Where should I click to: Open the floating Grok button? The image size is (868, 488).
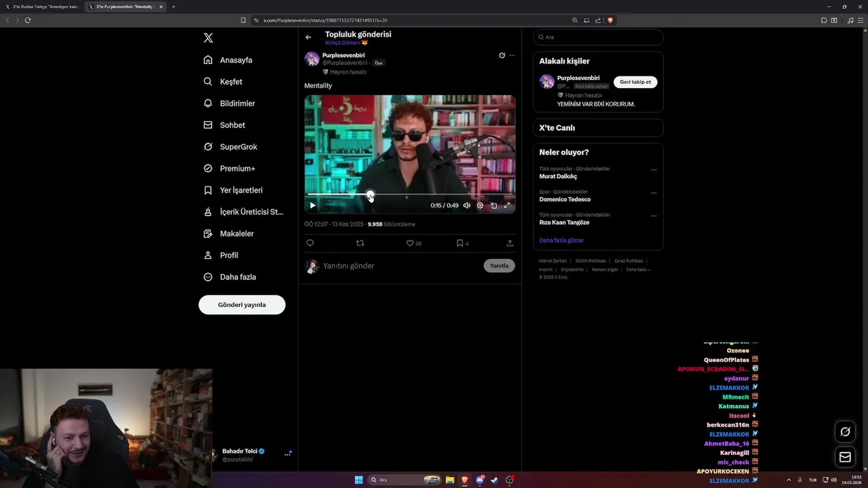pos(845,432)
